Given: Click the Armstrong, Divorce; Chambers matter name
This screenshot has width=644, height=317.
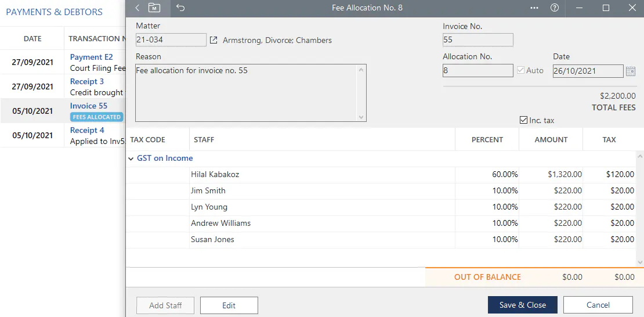Looking at the screenshot, I should 277,40.
